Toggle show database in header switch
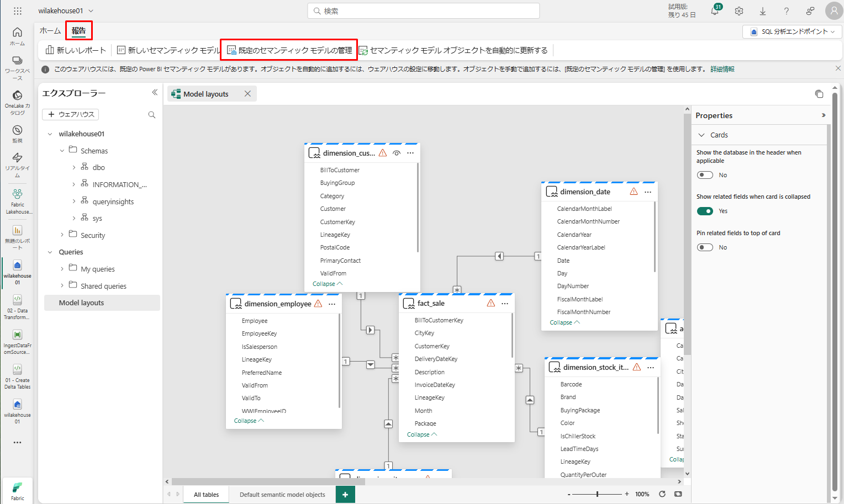Screen dimensions: 844x504 pos(705,175)
